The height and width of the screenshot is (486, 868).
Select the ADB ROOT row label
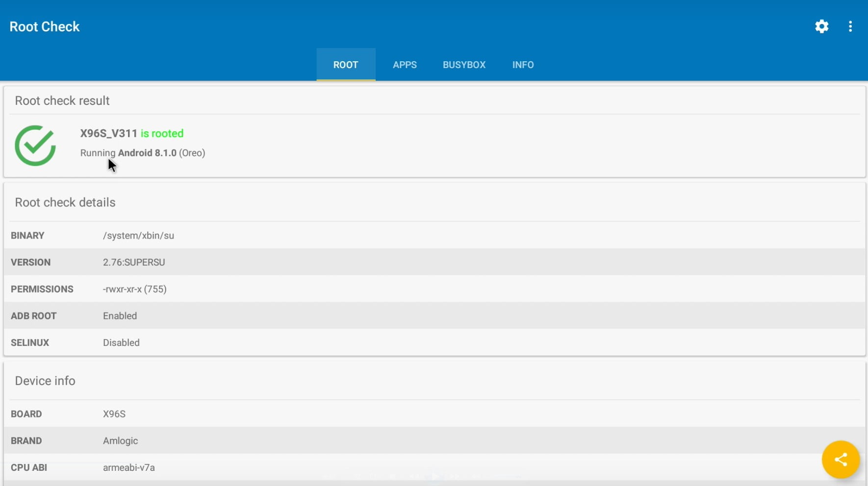tap(34, 316)
